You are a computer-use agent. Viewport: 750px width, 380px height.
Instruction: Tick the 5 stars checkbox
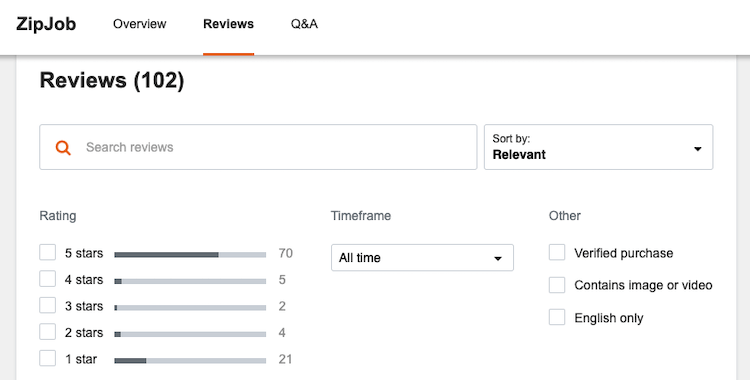coord(47,252)
